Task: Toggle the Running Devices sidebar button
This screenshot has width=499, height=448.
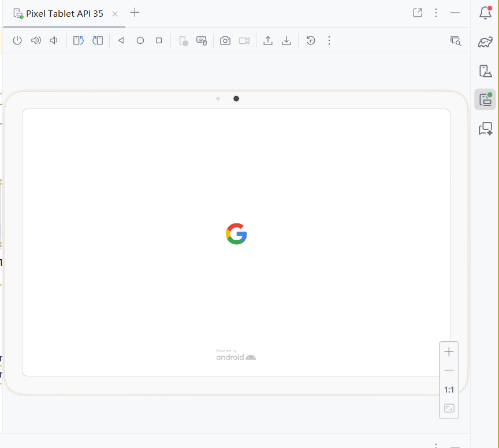Action: [485, 100]
